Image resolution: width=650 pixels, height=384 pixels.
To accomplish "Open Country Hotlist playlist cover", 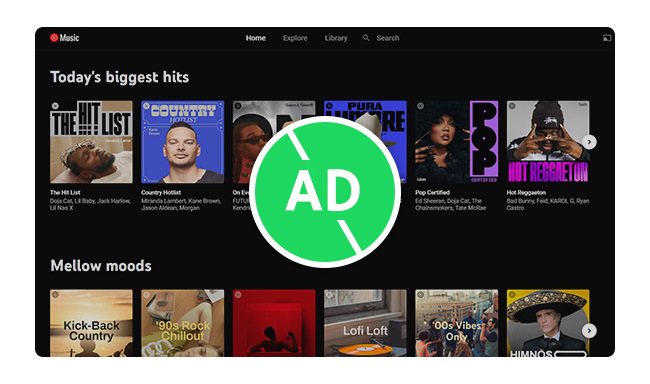I will 182,142.
